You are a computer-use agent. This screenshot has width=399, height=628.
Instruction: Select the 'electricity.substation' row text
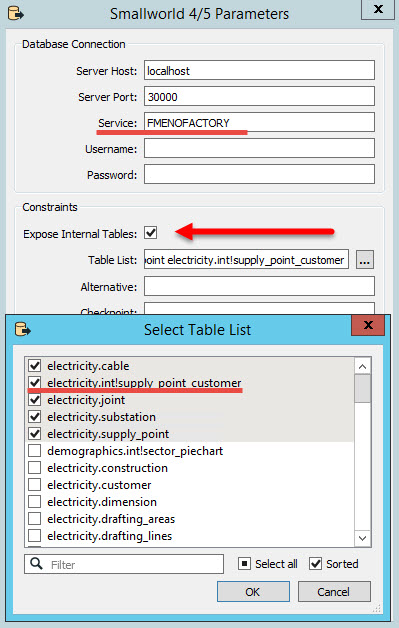tap(101, 417)
